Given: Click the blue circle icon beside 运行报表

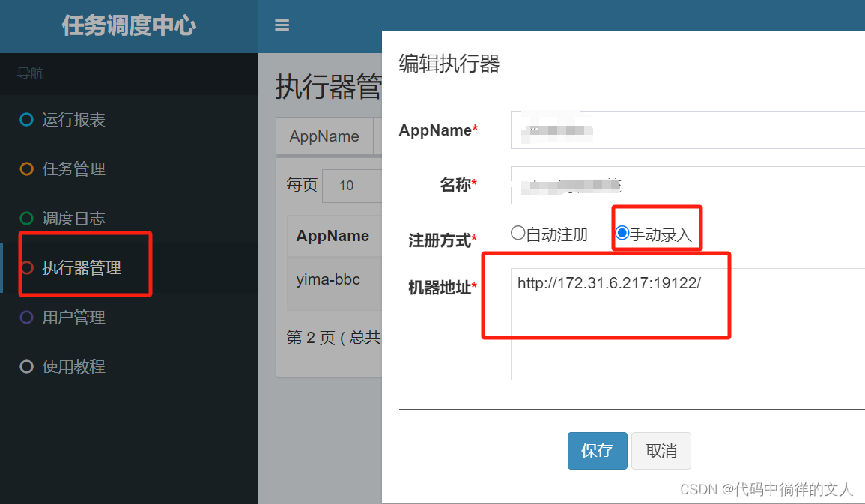Looking at the screenshot, I should (x=26, y=119).
